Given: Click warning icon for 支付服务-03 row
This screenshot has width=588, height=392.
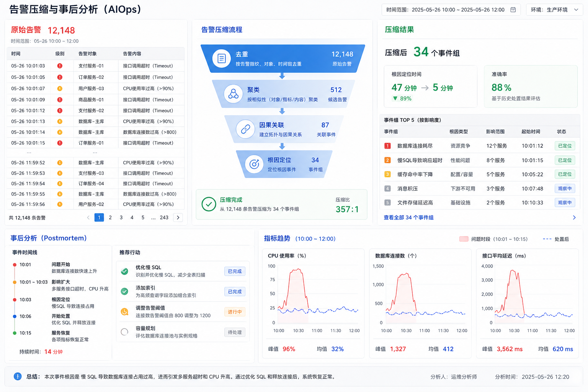Looking at the screenshot, I should point(60,173).
